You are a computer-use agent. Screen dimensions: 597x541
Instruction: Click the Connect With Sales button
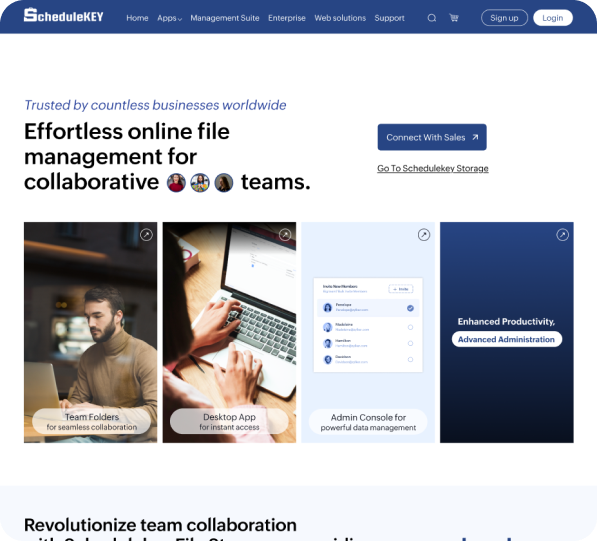point(432,137)
